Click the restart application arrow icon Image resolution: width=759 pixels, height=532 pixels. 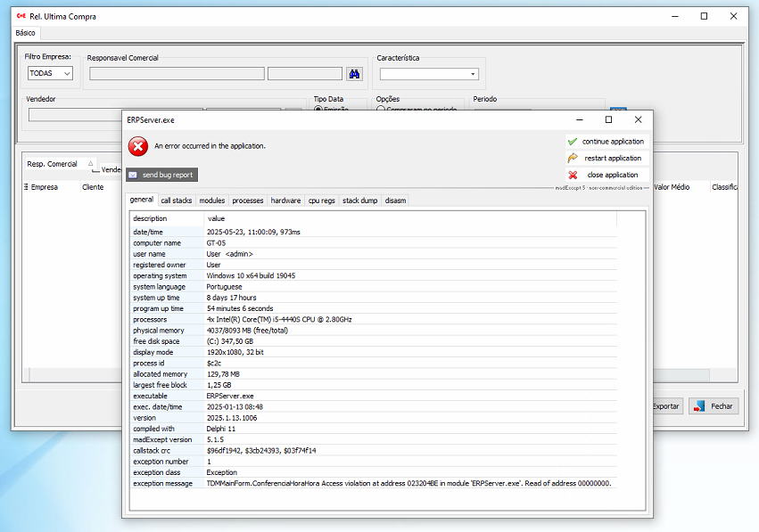pos(572,158)
